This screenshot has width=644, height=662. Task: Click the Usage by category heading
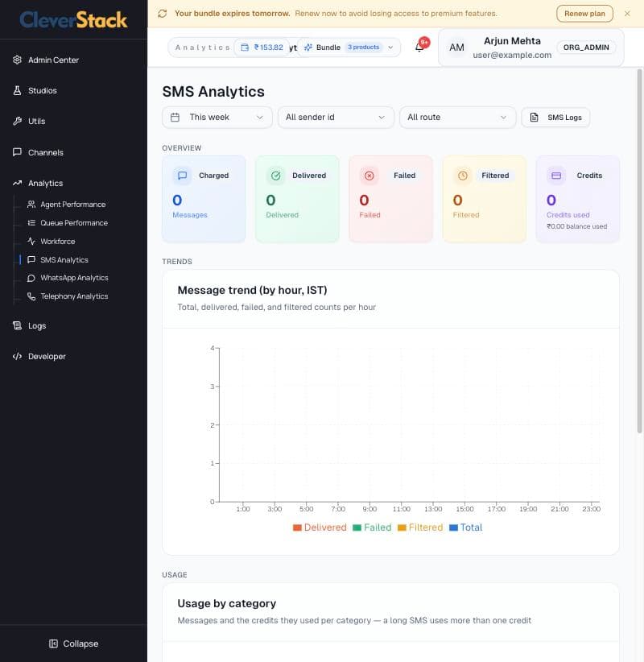click(x=227, y=603)
